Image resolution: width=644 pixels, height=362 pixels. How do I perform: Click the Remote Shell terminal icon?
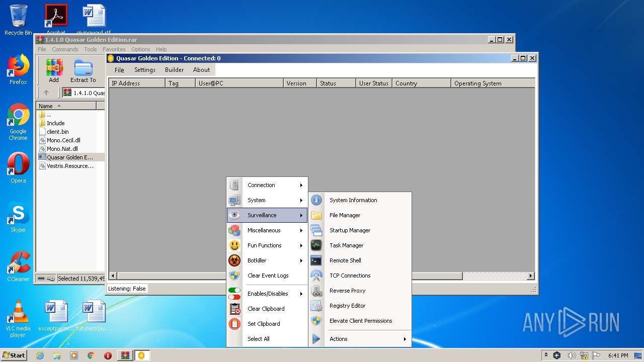(316, 260)
